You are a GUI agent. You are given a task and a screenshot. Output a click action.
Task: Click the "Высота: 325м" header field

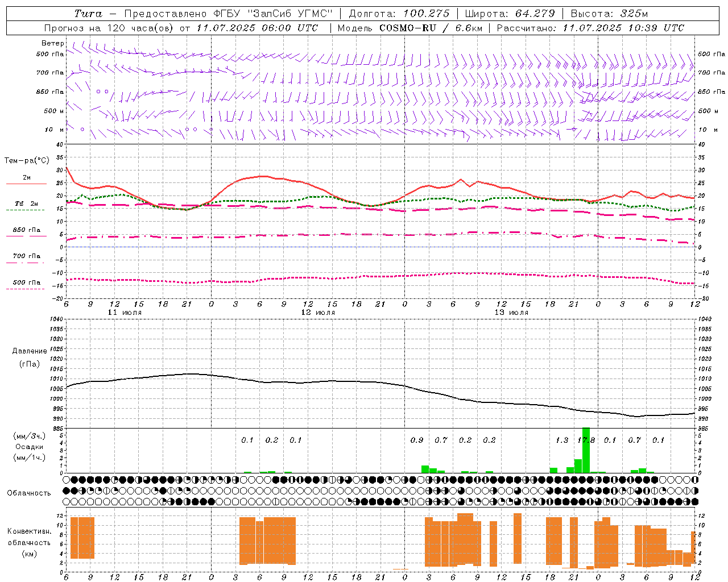(x=609, y=14)
